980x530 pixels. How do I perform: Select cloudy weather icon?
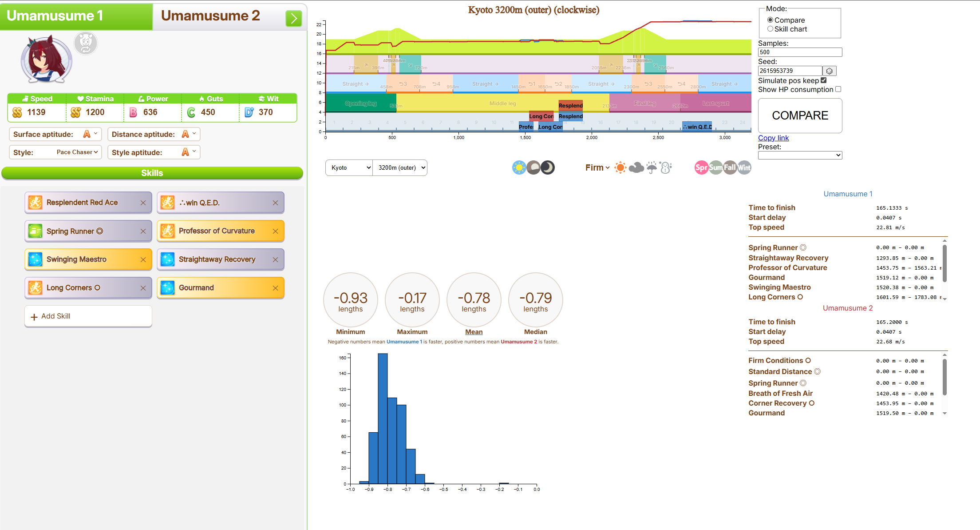coord(636,167)
